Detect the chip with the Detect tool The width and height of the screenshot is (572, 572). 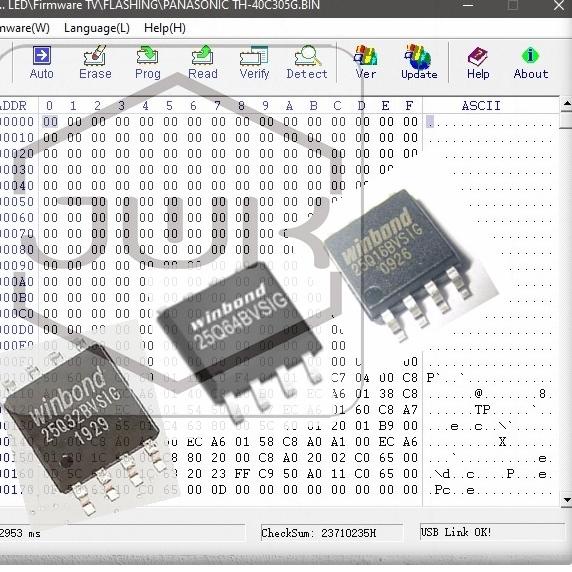click(x=307, y=63)
